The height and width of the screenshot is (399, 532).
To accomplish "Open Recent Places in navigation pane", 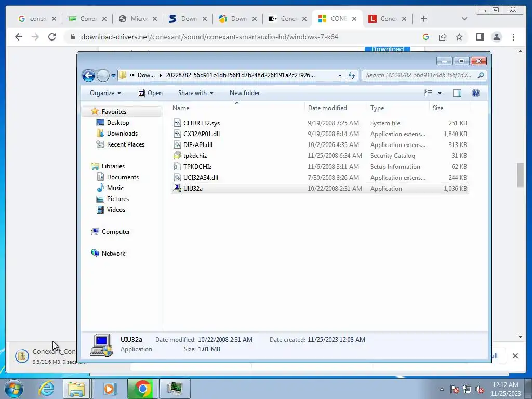I will [x=126, y=144].
